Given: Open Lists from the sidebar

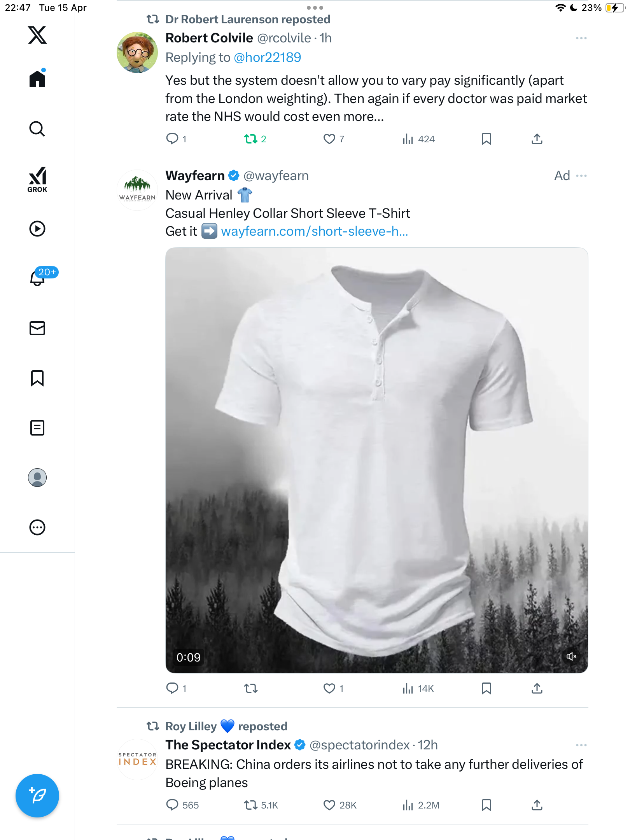Looking at the screenshot, I should tap(37, 428).
